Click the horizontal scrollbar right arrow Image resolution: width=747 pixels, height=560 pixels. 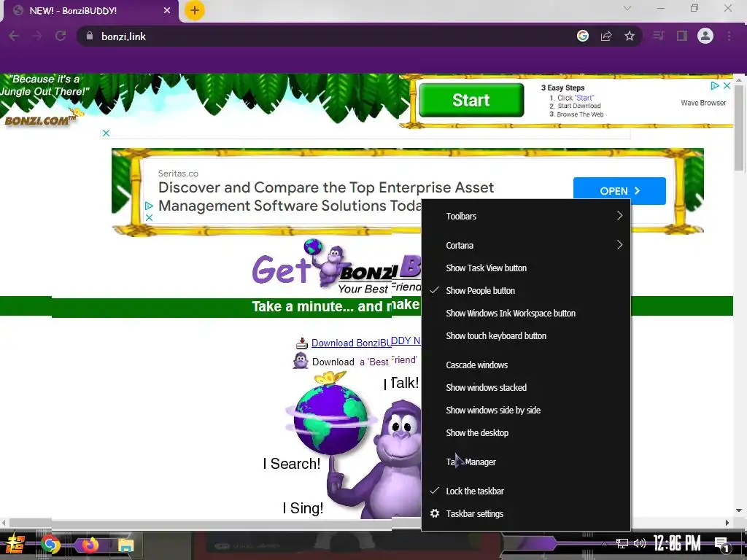tap(727, 523)
